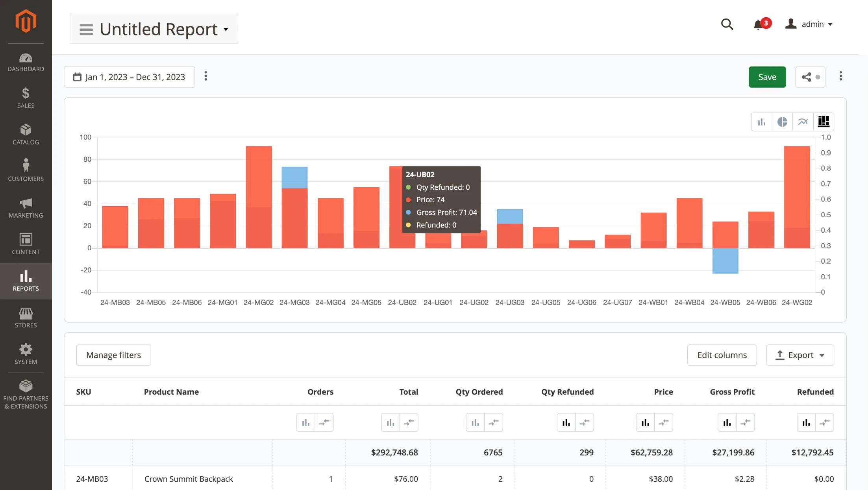Click the Sales sidebar icon
Viewport: 868px width, 490px height.
pyautogui.click(x=25, y=96)
